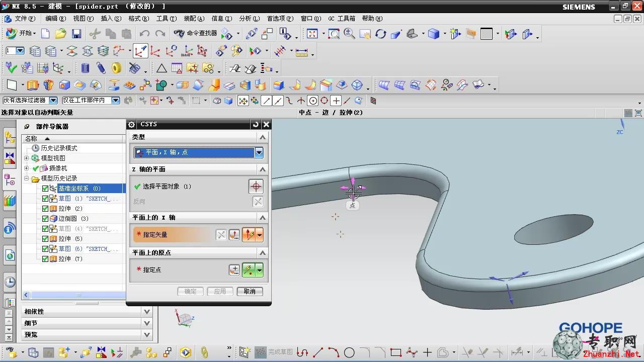644x362 pixels.
Task: Click the triangle measure icon
Action: pyautogui.click(x=162, y=68)
